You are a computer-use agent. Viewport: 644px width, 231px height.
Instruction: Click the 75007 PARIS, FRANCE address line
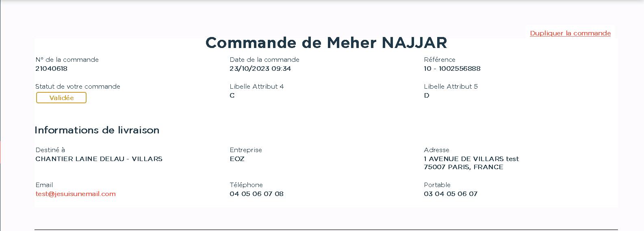point(463,167)
